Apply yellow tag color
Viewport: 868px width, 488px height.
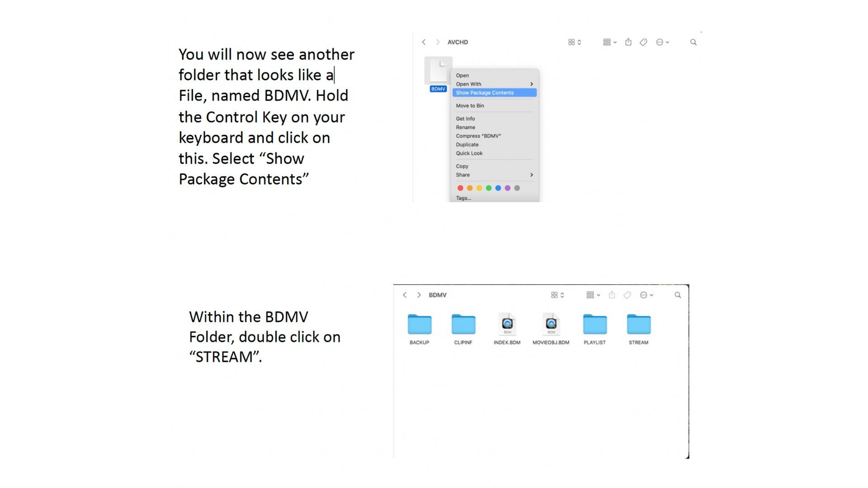click(479, 188)
